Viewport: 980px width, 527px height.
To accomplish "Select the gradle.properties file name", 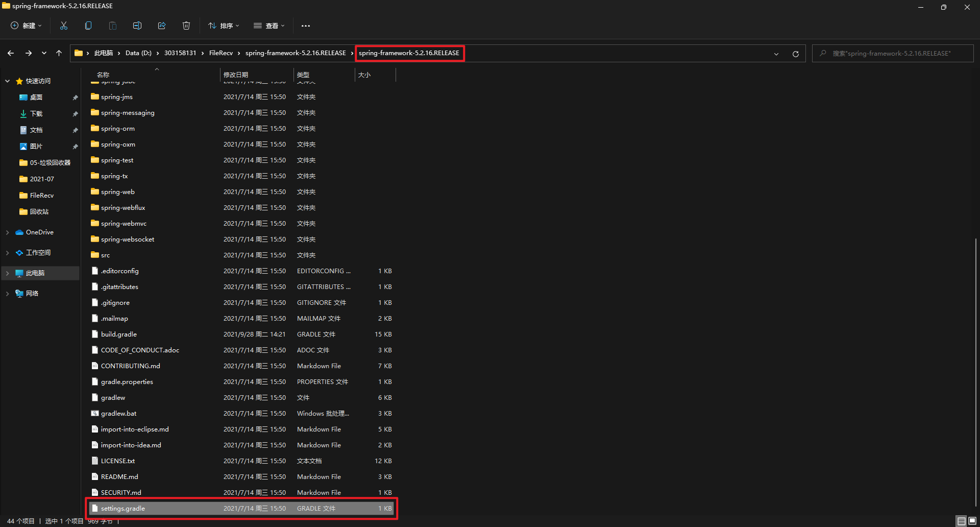I will pyautogui.click(x=127, y=382).
